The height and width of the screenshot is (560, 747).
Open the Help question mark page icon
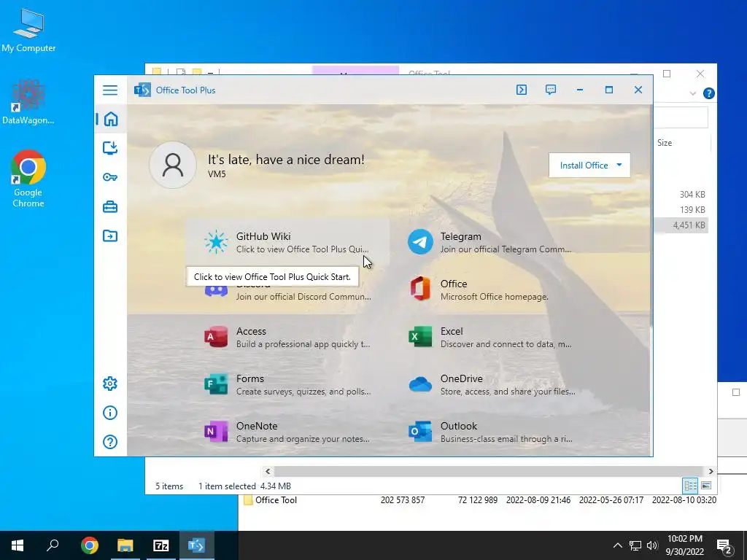[110, 442]
